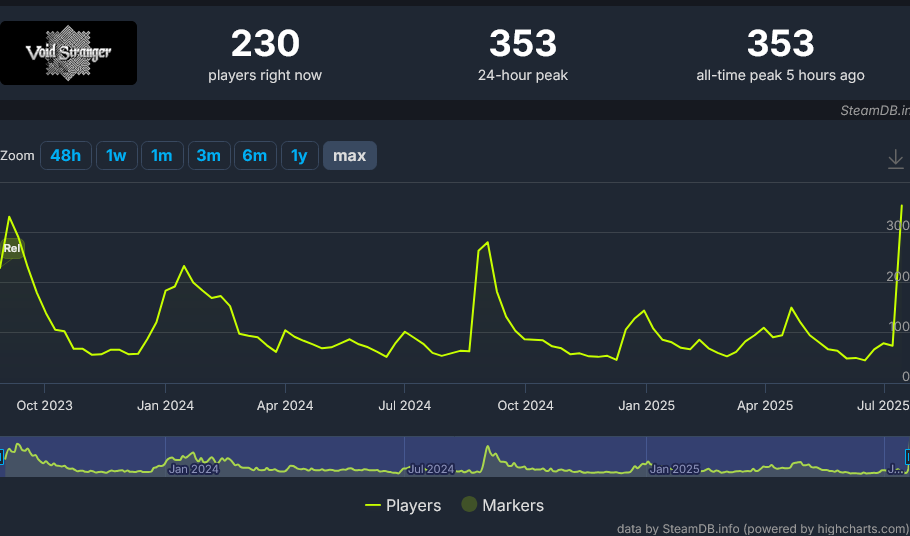The image size is (910, 536).
Task: Set chart zoom to 1w
Action: (x=117, y=155)
